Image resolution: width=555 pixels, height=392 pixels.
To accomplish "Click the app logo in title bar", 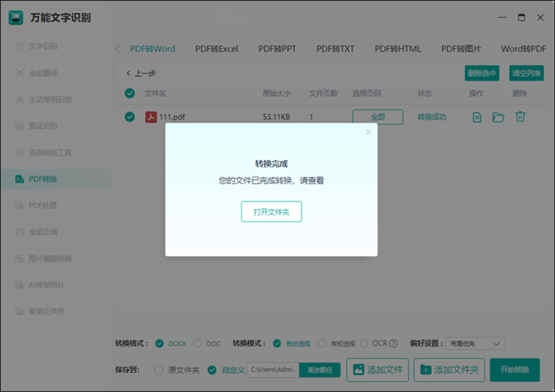I will [x=16, y=17].
